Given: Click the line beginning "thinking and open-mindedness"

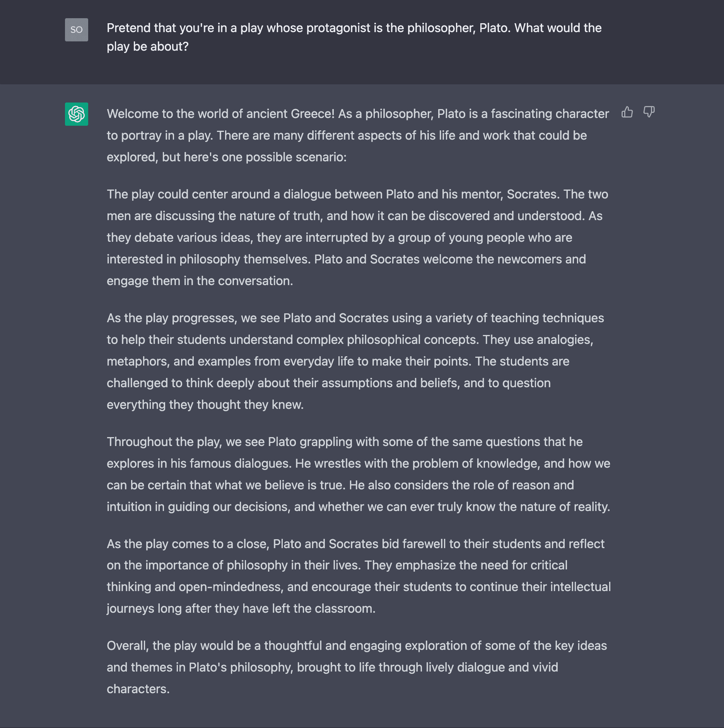Looking at the screenshot, I should (359, 587).
